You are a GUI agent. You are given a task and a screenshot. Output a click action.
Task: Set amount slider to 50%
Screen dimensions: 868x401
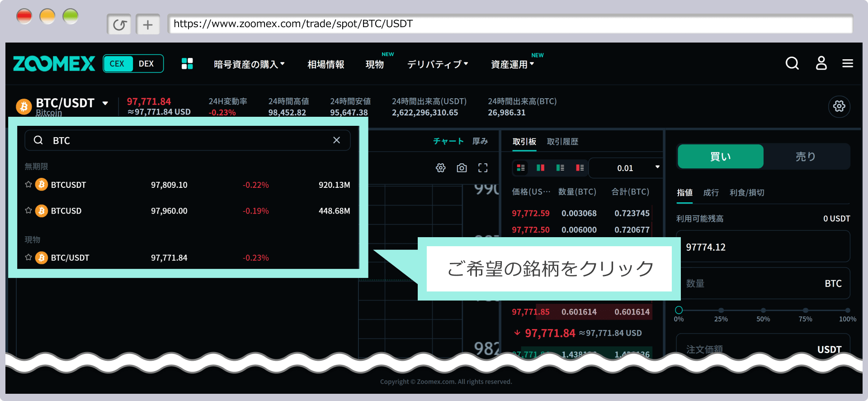(763, 310)
